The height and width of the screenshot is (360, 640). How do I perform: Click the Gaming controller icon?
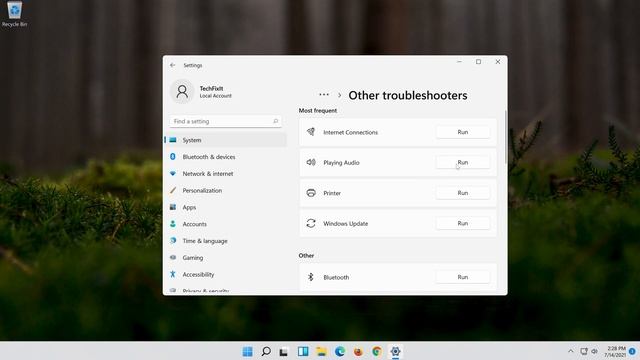[173, 257]
